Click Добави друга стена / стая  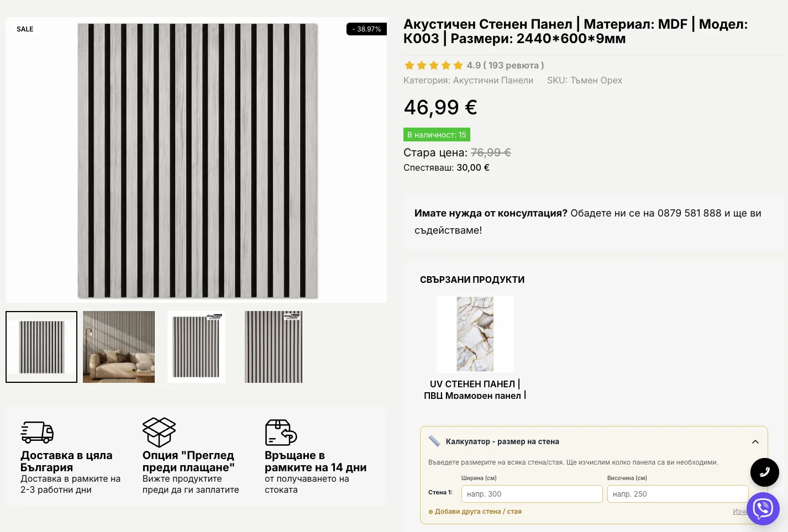(475, 512)
